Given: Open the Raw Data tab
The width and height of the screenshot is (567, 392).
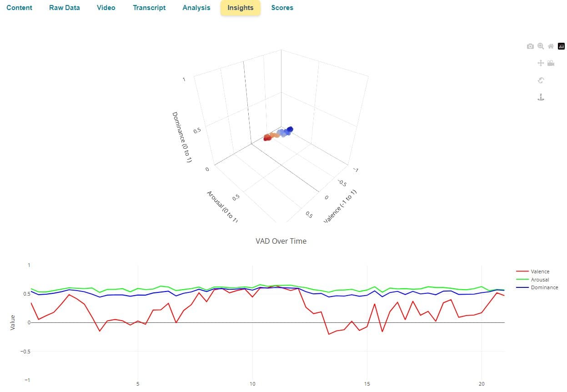Looking at the screenshot, I should coord(64,8).
